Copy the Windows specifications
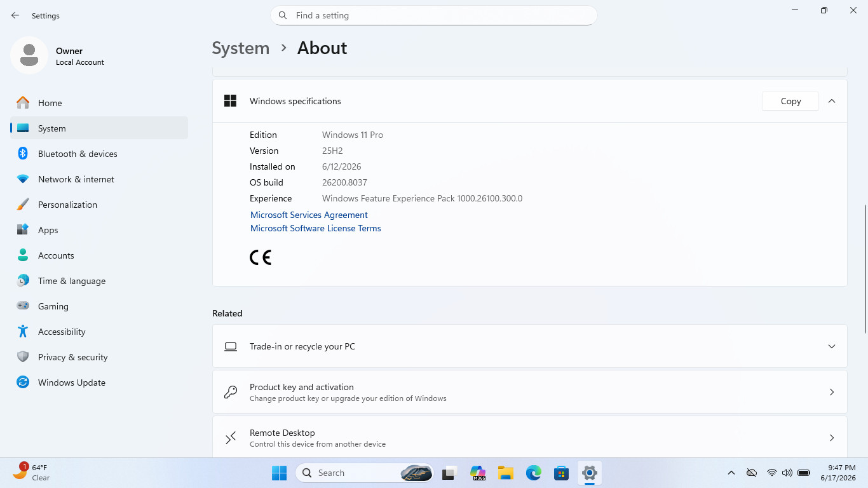 (790, 101)
